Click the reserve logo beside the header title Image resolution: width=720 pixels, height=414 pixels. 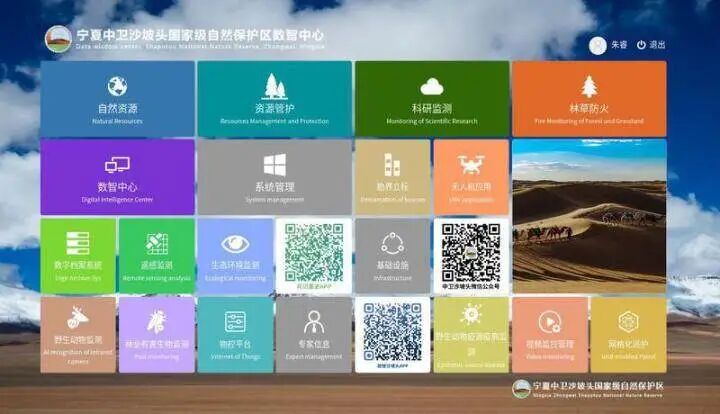58,39
